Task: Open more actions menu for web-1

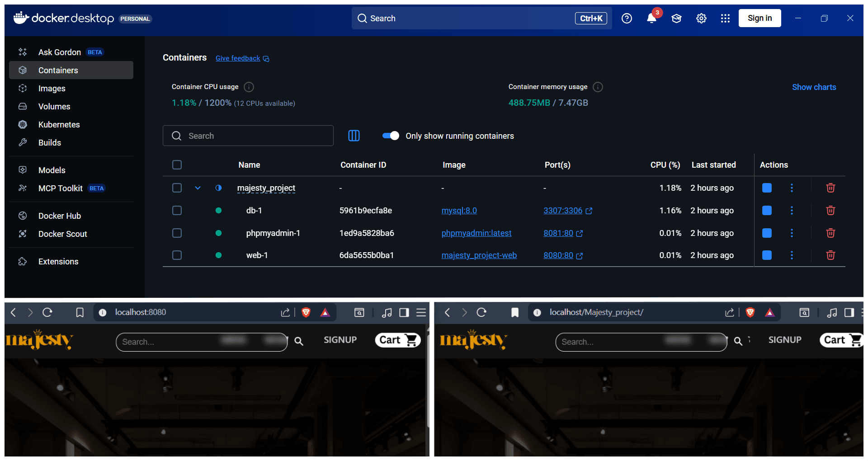Action: [x=792, y=255]
